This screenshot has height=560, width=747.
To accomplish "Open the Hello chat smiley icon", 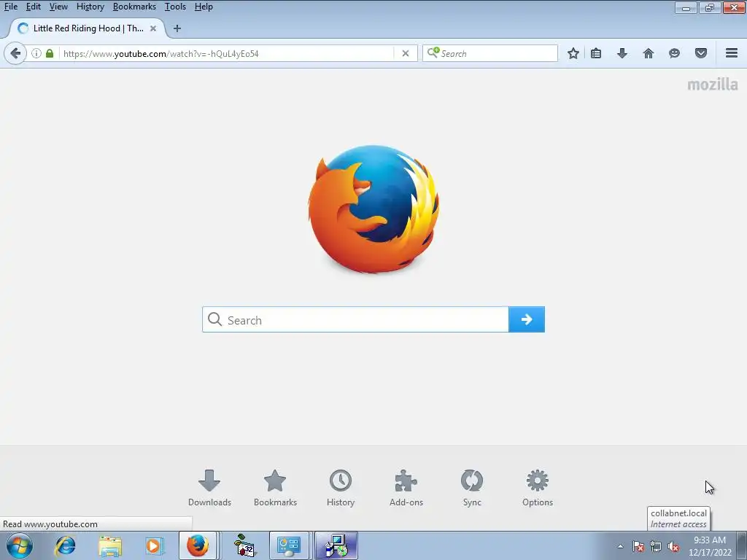I will pyautogui.click(x=674, y=53).
